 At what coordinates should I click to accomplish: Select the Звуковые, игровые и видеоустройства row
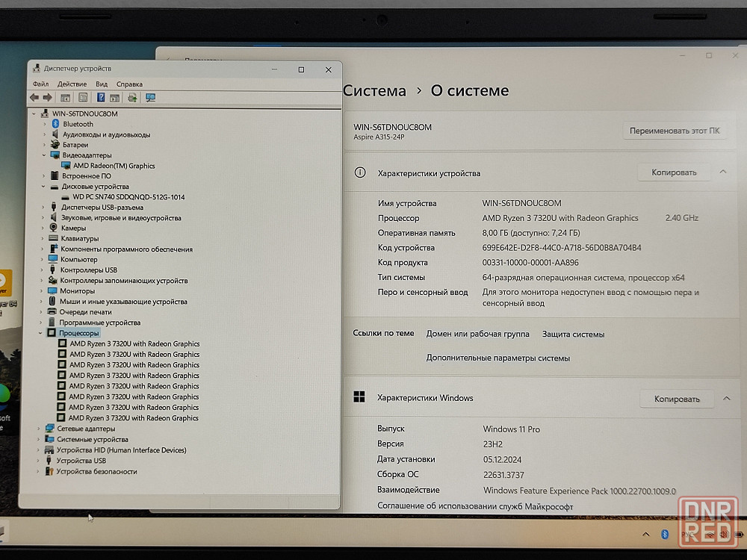click(121, 217)
